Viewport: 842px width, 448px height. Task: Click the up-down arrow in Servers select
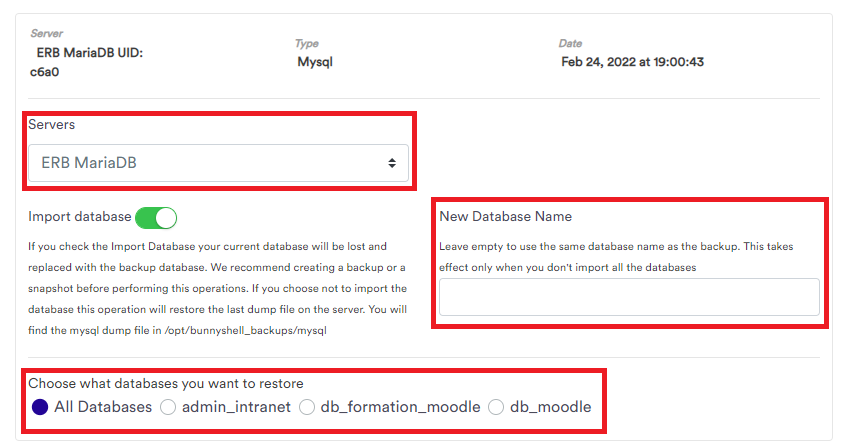pos(392,163)
